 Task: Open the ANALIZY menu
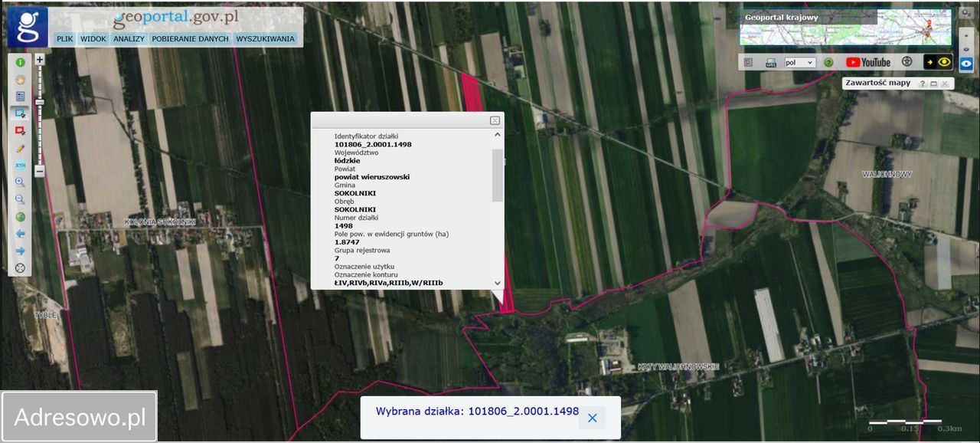(x=129, y=38)
